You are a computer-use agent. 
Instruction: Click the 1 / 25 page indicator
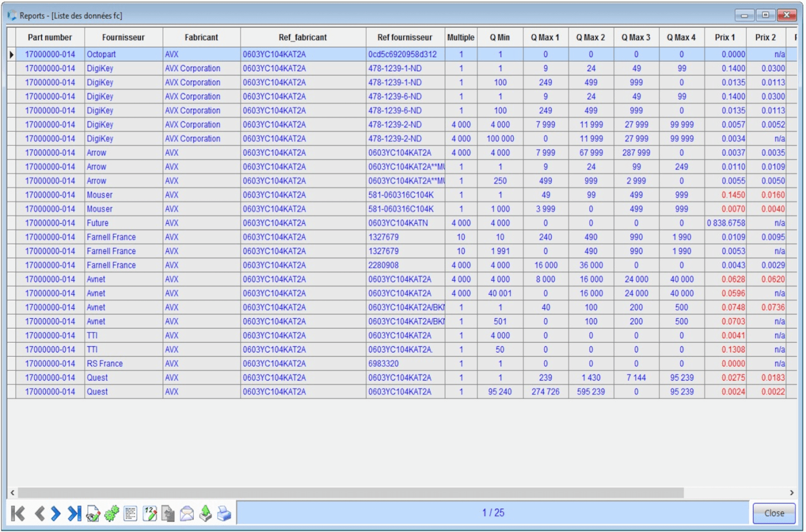click(493, 513)
